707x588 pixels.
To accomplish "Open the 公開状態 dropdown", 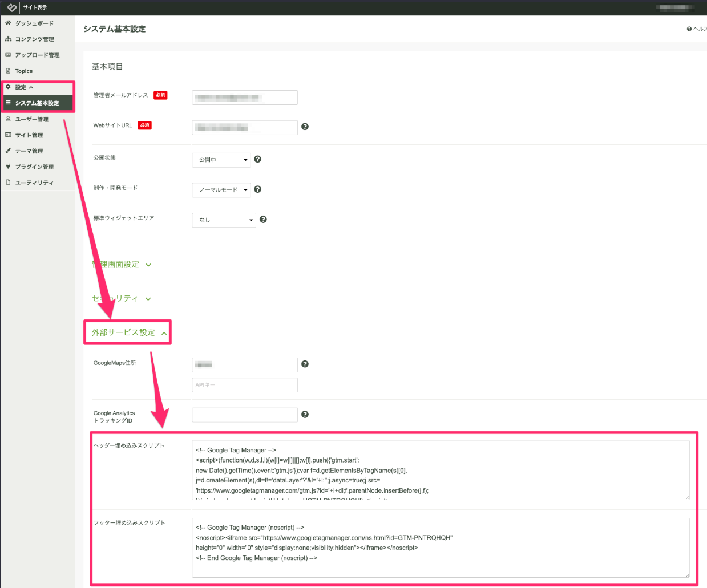I will click(221, 160).
